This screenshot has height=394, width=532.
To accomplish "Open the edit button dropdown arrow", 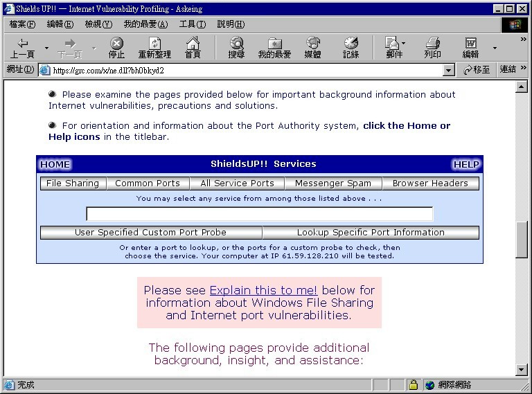I will click(495, 48).
